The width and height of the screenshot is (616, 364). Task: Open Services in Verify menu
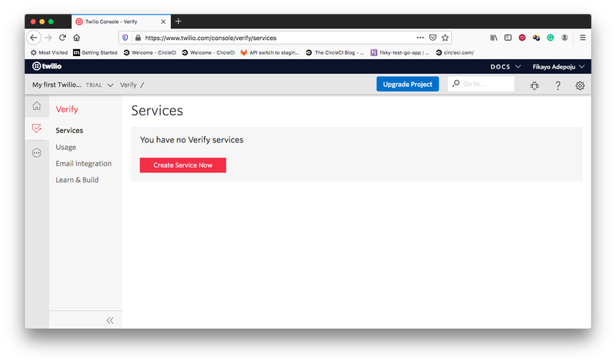(69, 130)
